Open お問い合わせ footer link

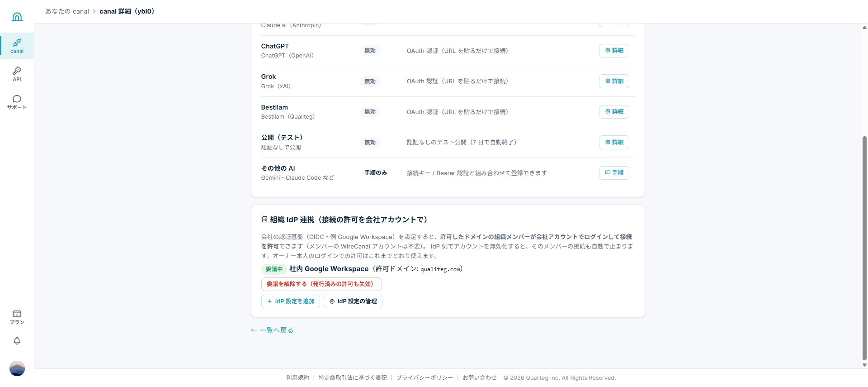pos(479,377)
